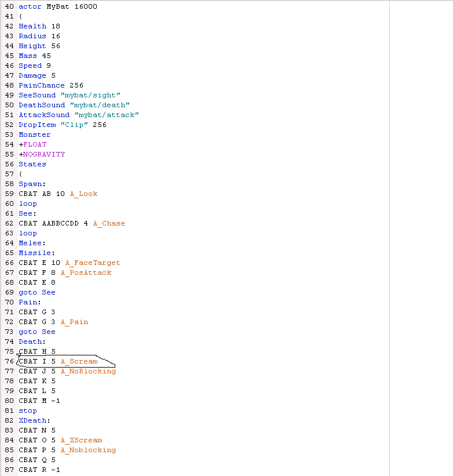
Task: Click 'goto See' on line 73
Action: (37, 332)
